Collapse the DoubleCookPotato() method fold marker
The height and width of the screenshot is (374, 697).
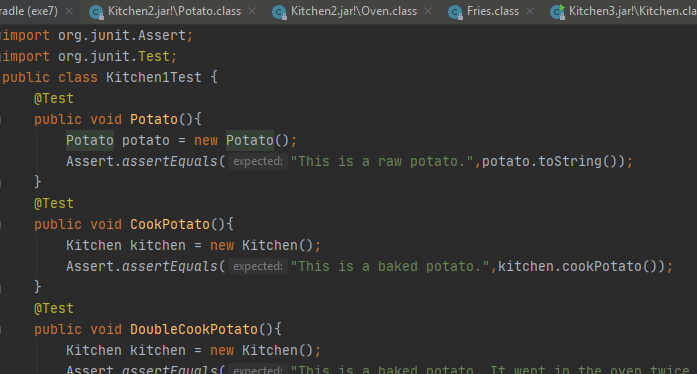pyautogui.click(x=0, y=329)
